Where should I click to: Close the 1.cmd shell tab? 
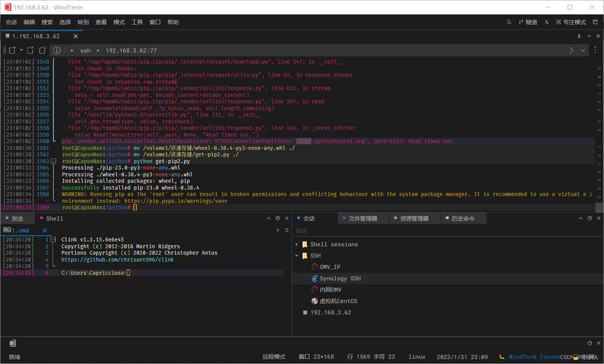(x=45, y=230)
